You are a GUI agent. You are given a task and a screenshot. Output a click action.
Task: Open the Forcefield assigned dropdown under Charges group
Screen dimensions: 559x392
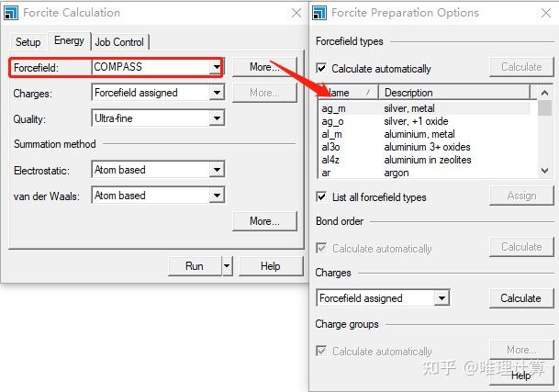[x=442, y=298]
